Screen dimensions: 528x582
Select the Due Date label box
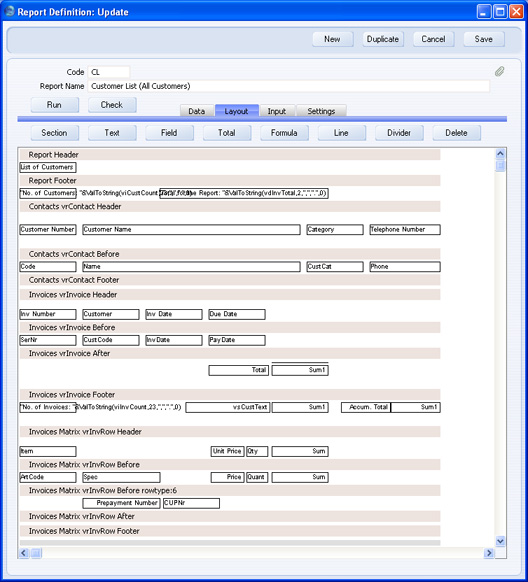(x=237, y=314)
